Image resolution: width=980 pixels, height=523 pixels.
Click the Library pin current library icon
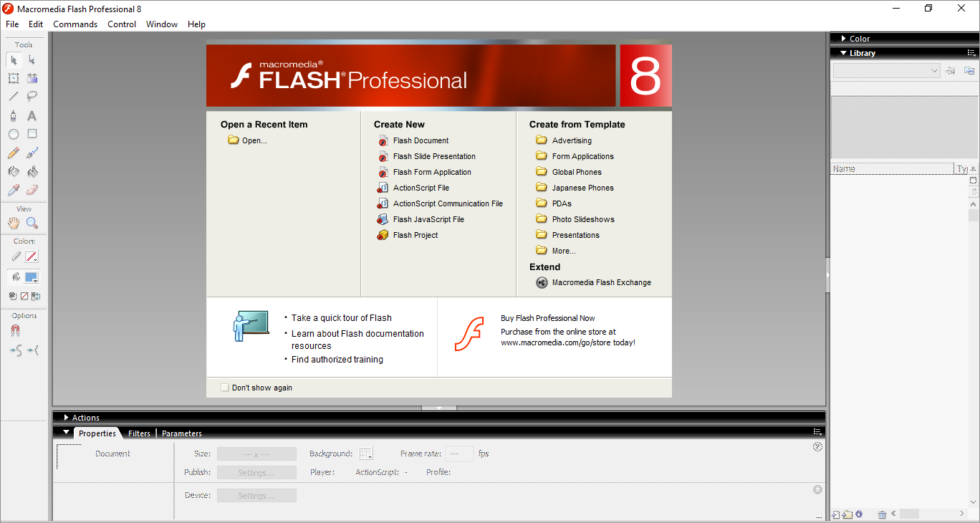(x=951, y=70)
